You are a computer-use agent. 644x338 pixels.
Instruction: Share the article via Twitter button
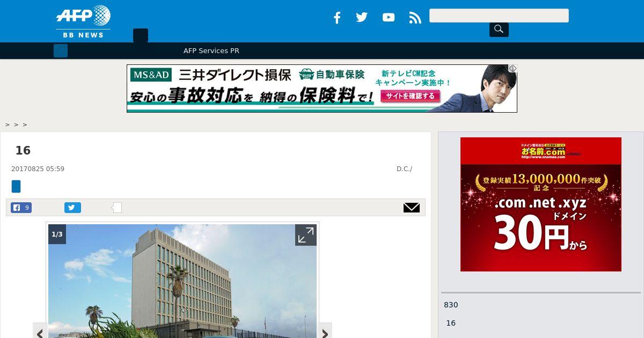[72, 208]
